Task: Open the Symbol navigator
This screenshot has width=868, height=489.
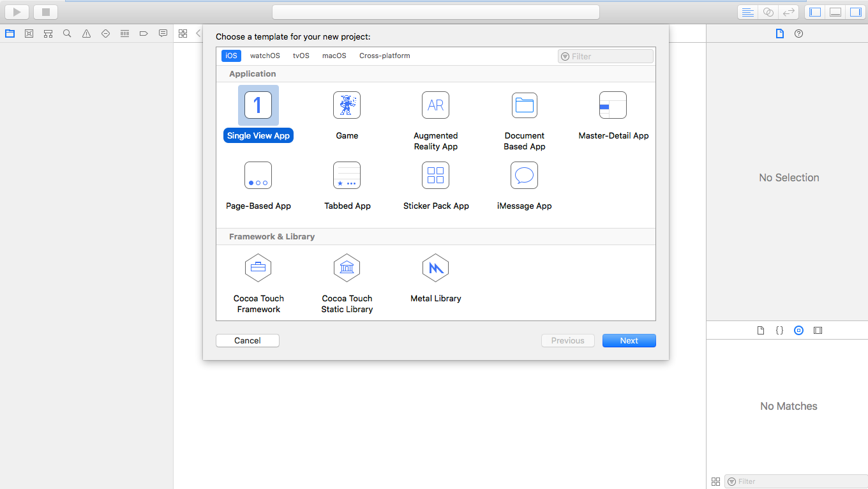Action: tap(48, 34)
